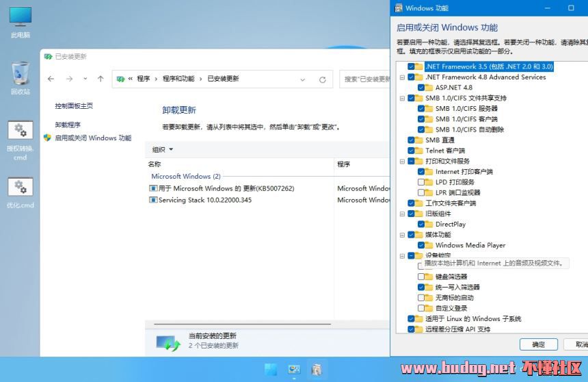This screenshot has height=382, width=588.
Task: Click the icon of KB5007262 update
Action: coord(153,188)
